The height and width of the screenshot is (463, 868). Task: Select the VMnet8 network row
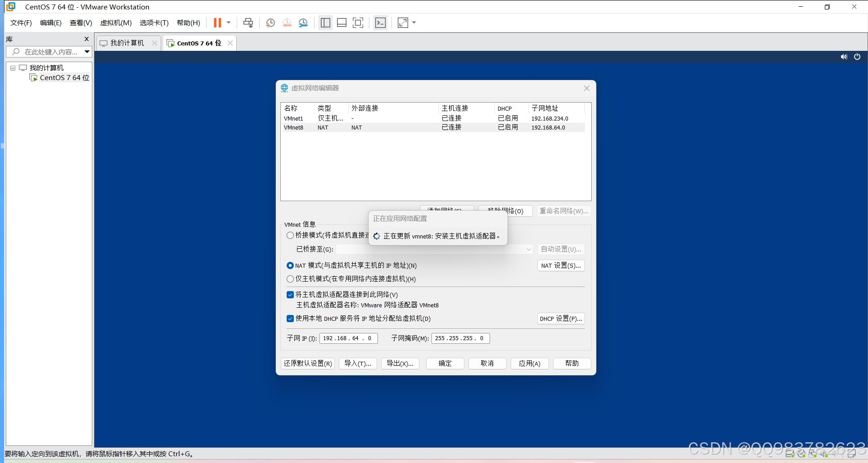pyautogui.click(x=434, y=127)
